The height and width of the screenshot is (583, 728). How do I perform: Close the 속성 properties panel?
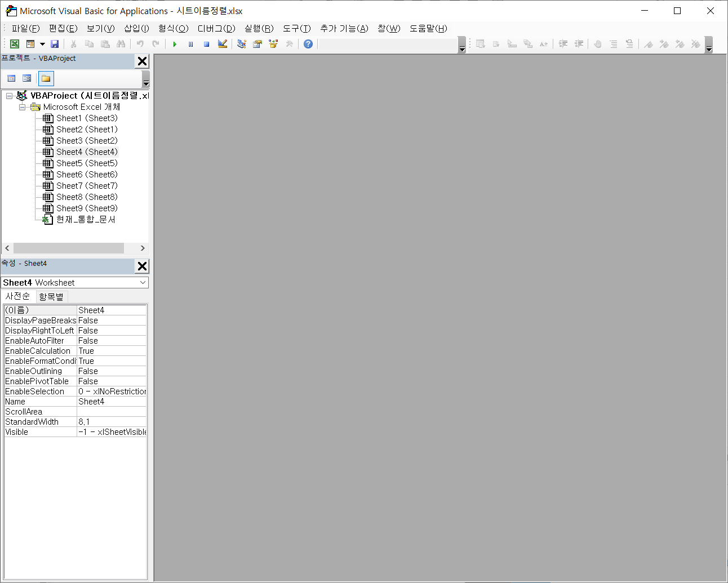coord(143,266)
